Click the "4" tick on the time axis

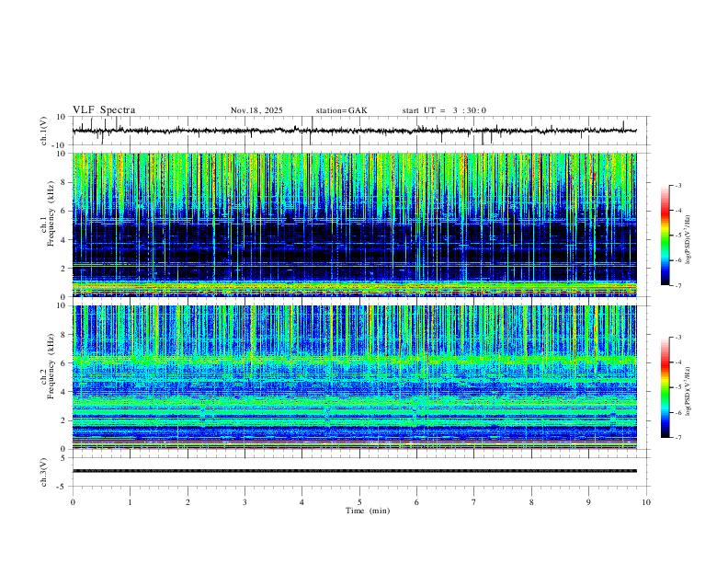point(301,502)
